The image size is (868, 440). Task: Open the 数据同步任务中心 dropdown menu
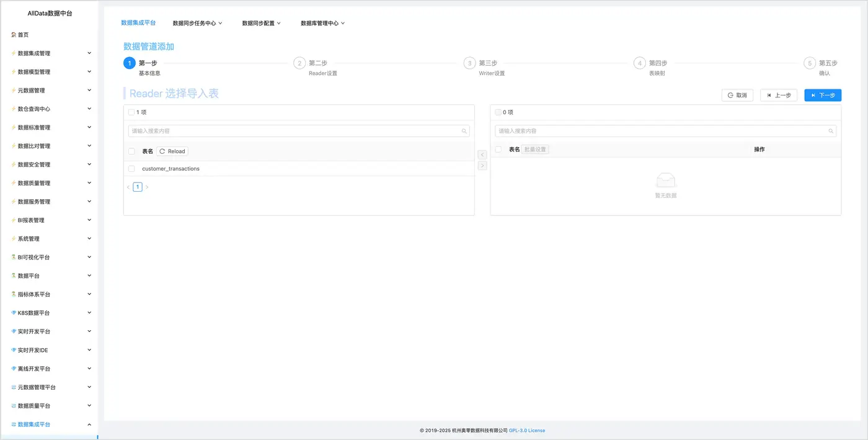coord(197,23)
